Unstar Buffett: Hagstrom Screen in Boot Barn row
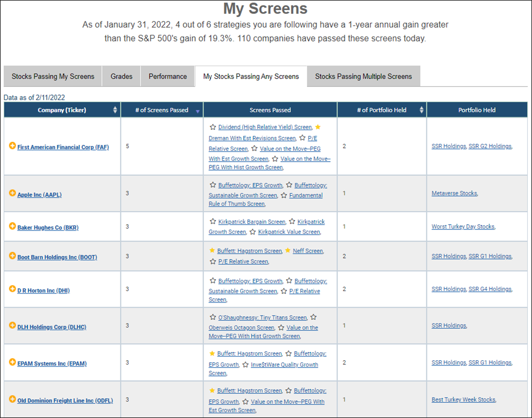The image size is (532, 418). coord(212,250)
